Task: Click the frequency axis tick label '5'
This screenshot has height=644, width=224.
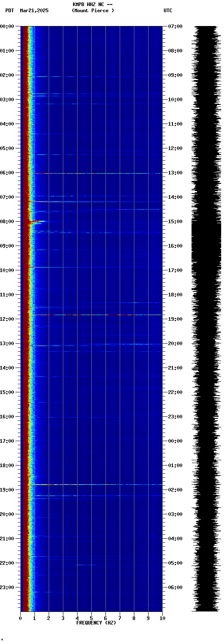Action: [x=91, y=618]
